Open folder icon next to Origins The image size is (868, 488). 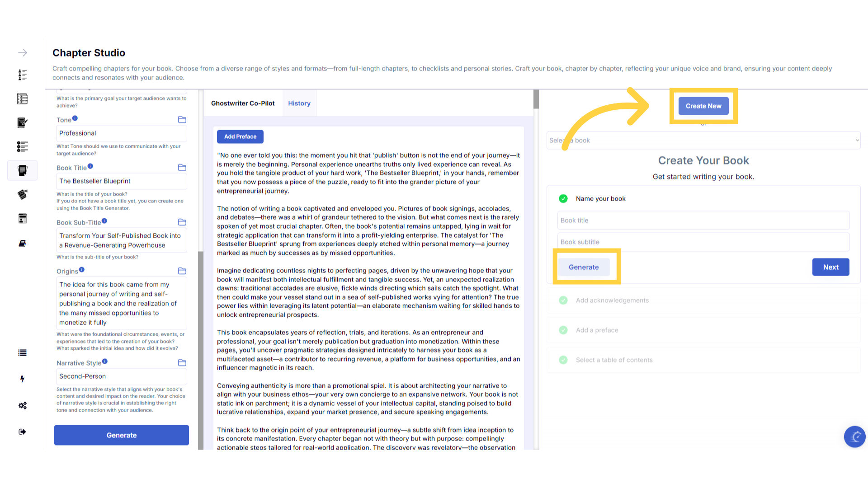[x=182, y=271]
